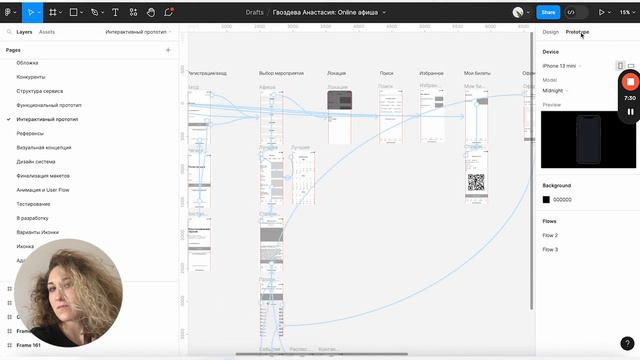Screen dimensions: 640x360
Task: Click the file title Гвоздева Анастасия: Online афиша
Action: pos(325,12)
